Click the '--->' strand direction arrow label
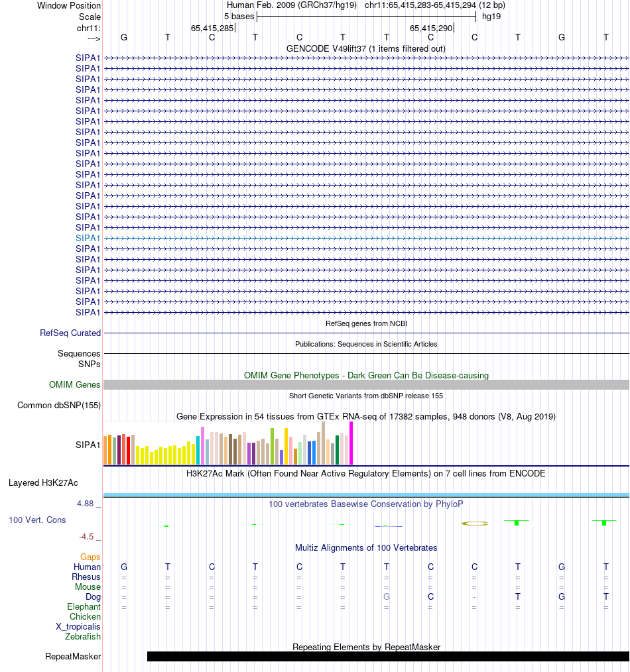The height and width of the screenshot is (672, 630). click(x=94, y=39)
